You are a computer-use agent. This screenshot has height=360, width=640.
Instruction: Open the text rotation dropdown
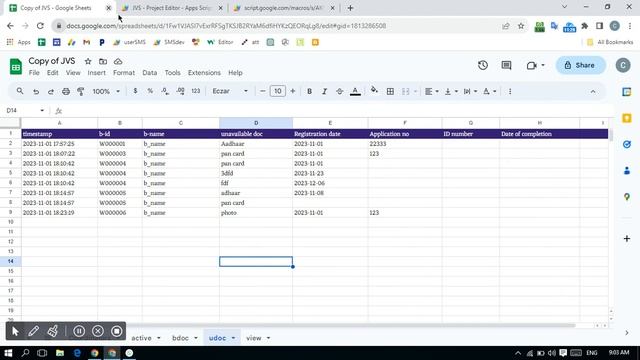point(489,91)
